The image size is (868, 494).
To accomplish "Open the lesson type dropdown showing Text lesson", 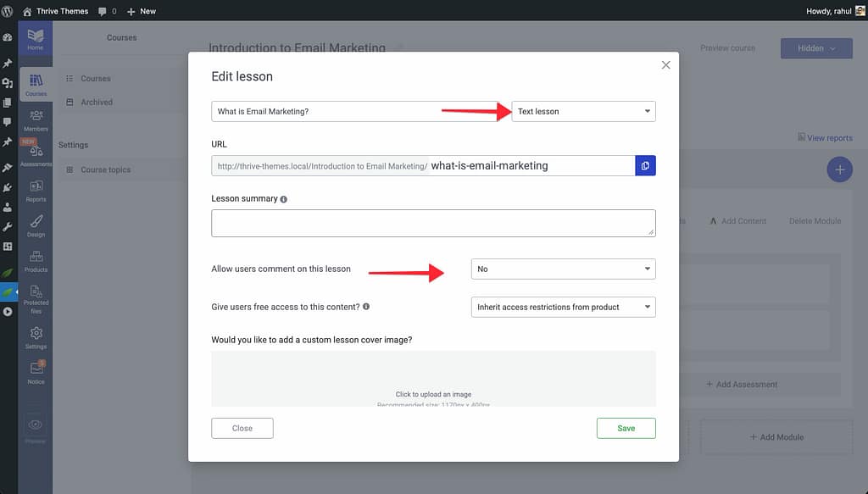I will (x=583, y=111).
